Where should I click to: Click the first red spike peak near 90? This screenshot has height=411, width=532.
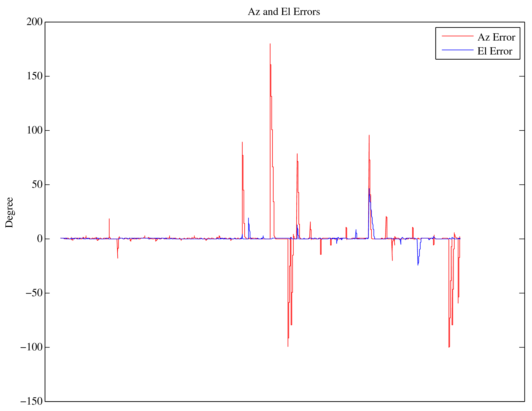coord(242,143)
